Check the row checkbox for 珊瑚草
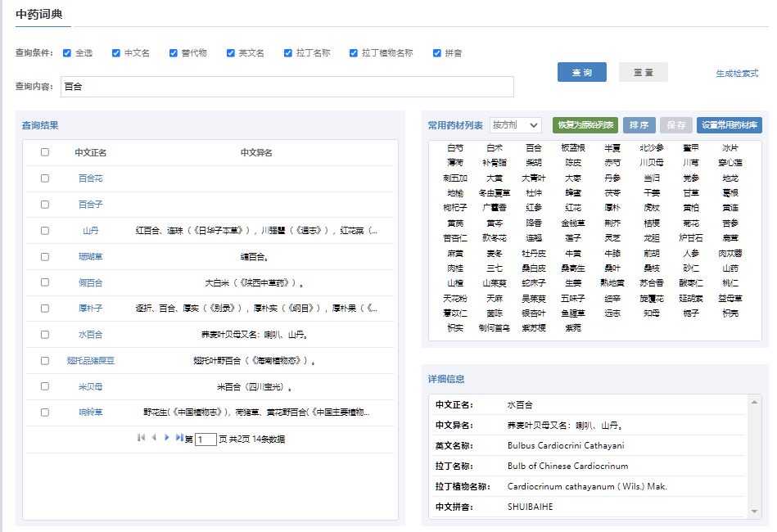Image resolution: width=777 pixels, height=532 pixels. click(x=45, y=257)
